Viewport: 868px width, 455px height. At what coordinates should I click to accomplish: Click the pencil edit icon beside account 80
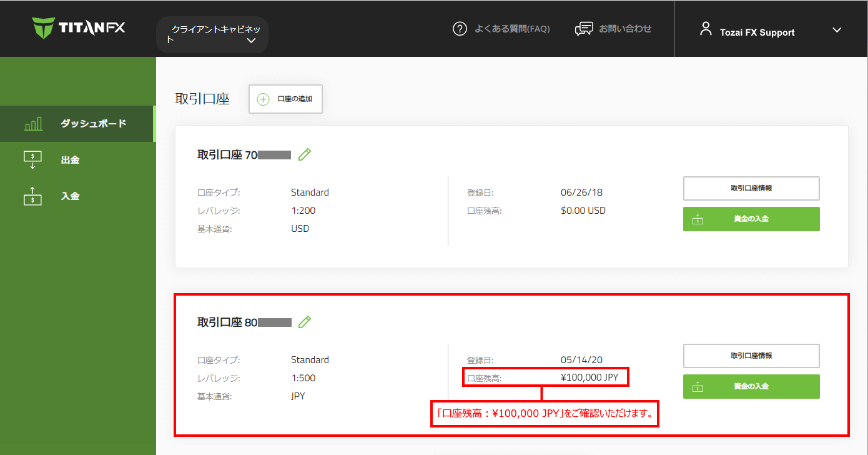point(304,322)
